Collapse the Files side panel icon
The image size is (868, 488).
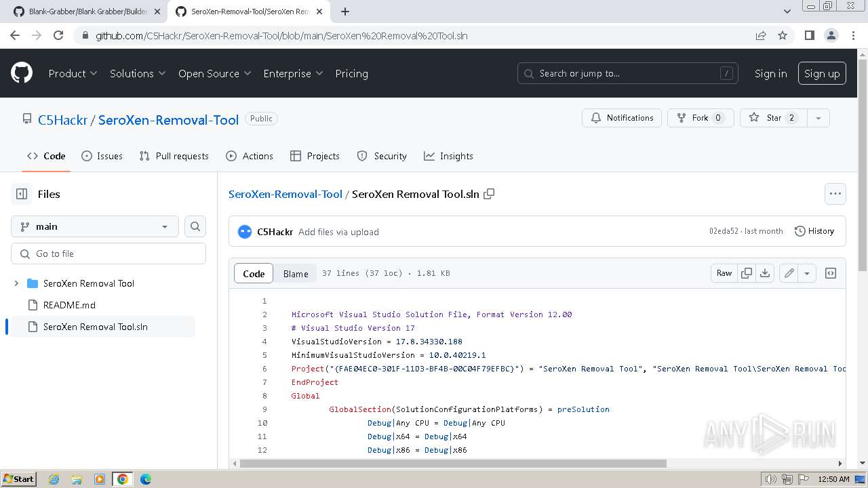pyautogui.click(x=22, y=194)
